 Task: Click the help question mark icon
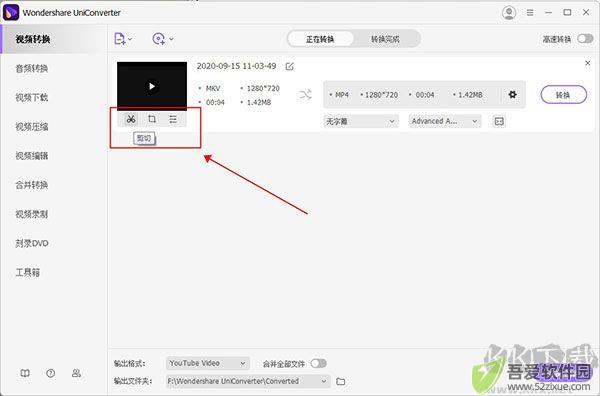(51, 373)
